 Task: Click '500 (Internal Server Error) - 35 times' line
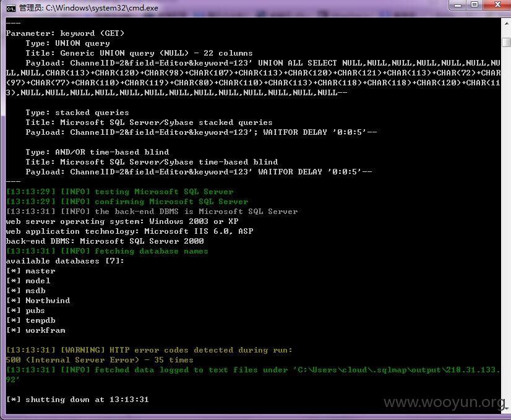tap(100, 360)
